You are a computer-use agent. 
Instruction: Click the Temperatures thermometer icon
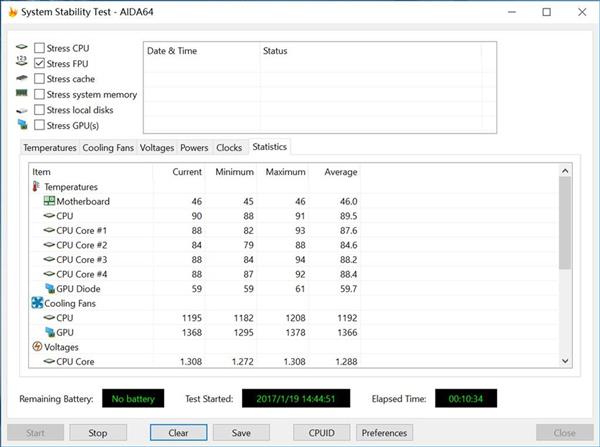pos(37,186)
